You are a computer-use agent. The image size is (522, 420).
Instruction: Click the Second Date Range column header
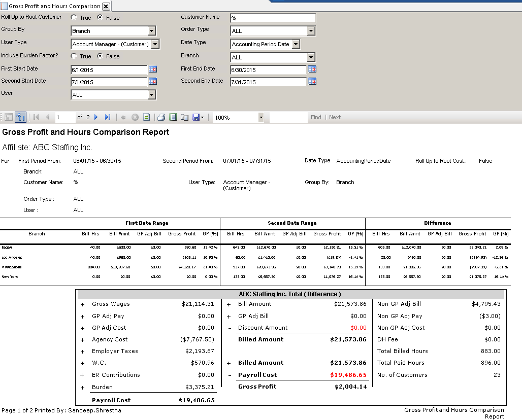[x=292, y=223]
